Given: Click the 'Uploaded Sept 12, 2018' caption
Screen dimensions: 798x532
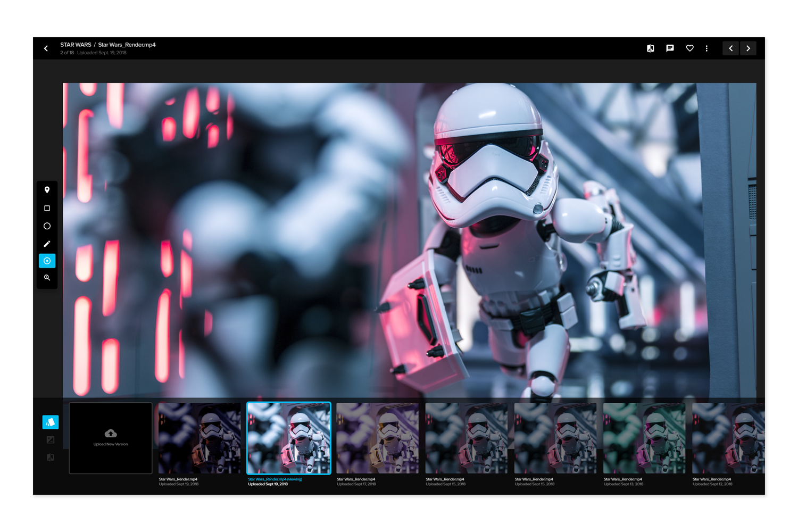Looking at the screenshot, I should pos(712,484).
